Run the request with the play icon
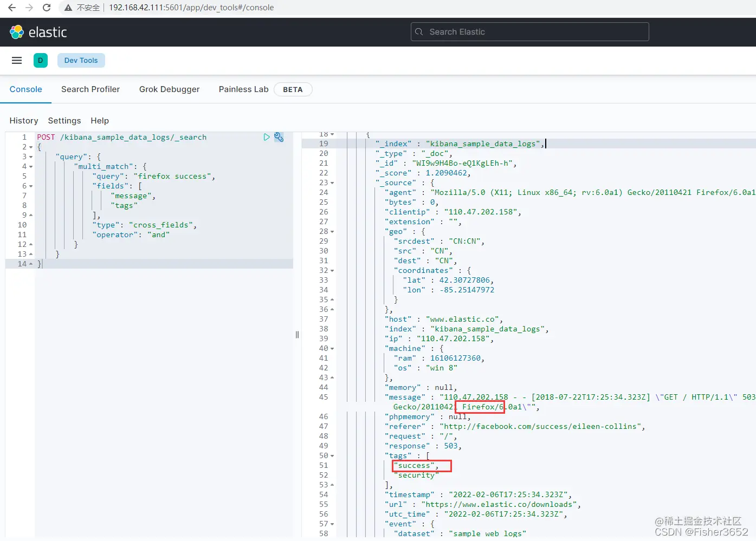The width and height of the screenshot is (756, 541). tap(267, 137)
